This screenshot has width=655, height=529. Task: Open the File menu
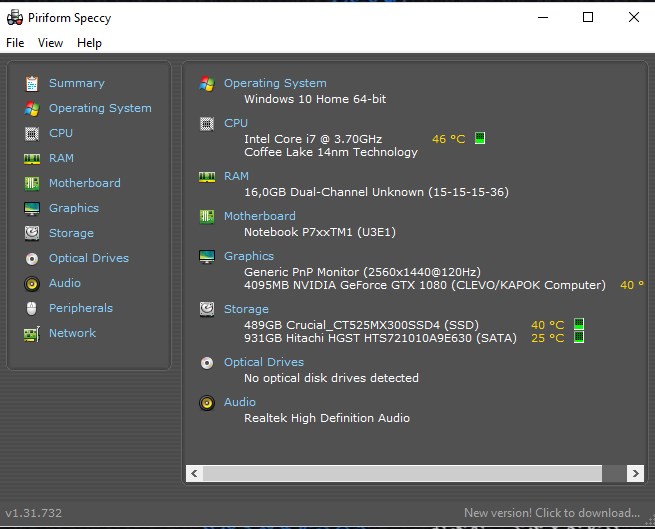[15, 43]
